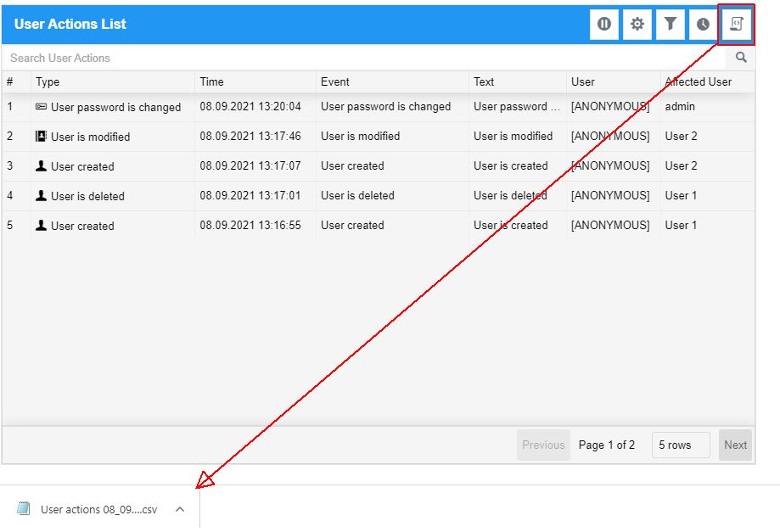The height and width of the screenshot is (532, 780).
Task: Click the downloaded CSV file icon
Action: click(24, 508)
